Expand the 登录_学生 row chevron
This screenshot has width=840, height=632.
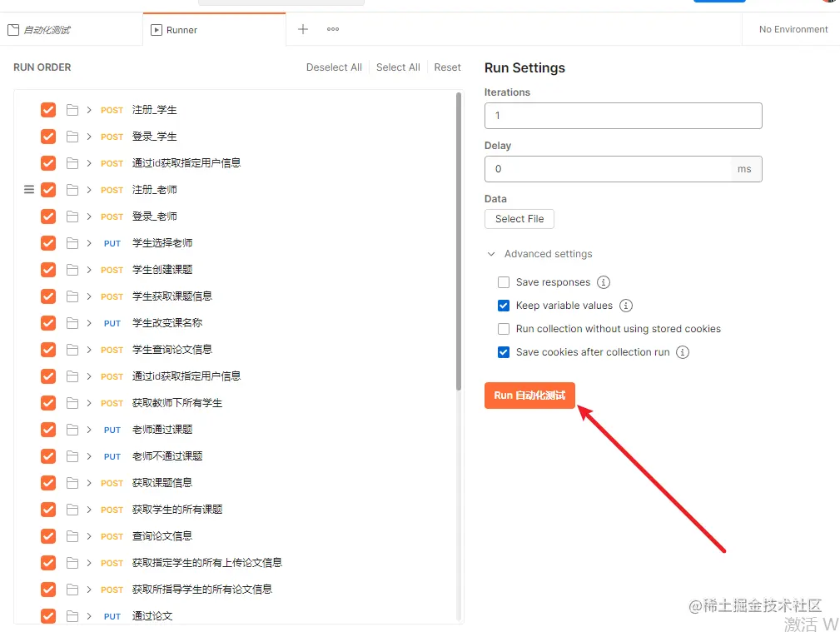coord(89,137)
